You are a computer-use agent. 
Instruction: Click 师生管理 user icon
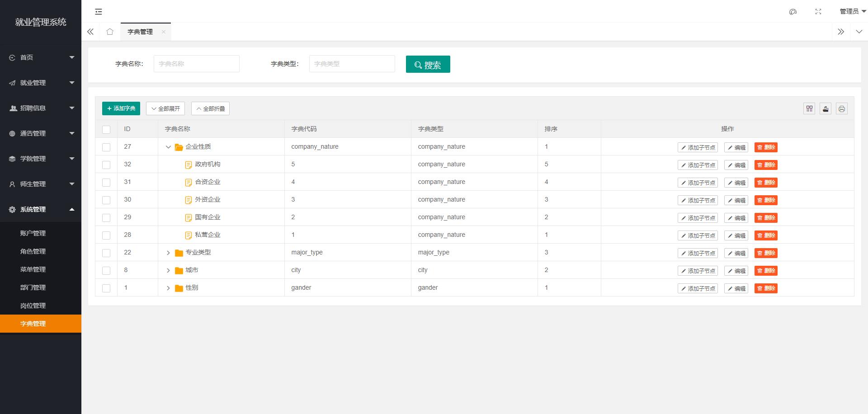12,184
